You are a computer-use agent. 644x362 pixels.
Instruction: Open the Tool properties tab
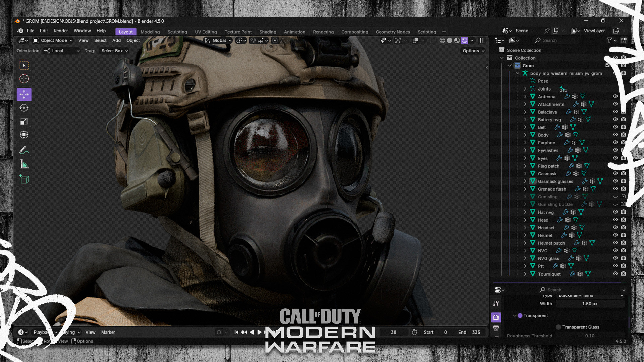(496, 304)
